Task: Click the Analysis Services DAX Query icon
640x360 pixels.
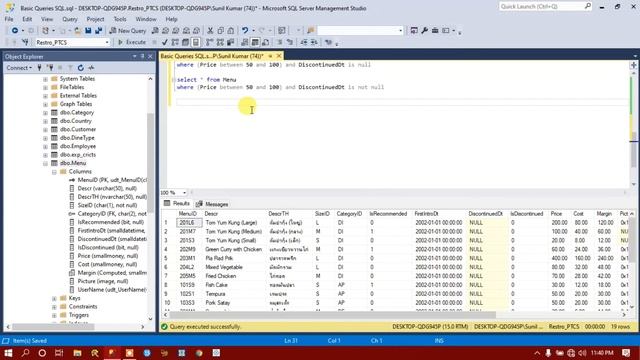Action: tap(197, 31)
